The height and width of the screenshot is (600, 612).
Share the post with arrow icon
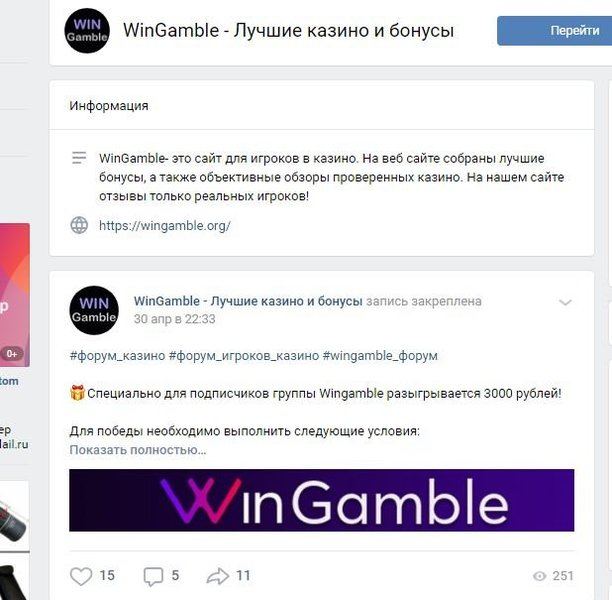click(x=217, y=576)
